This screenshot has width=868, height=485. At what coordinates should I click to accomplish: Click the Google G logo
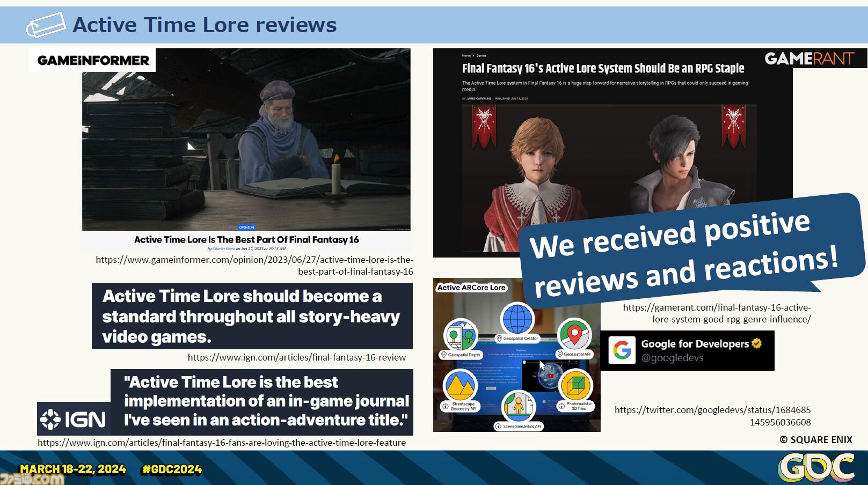pos(622,350)
